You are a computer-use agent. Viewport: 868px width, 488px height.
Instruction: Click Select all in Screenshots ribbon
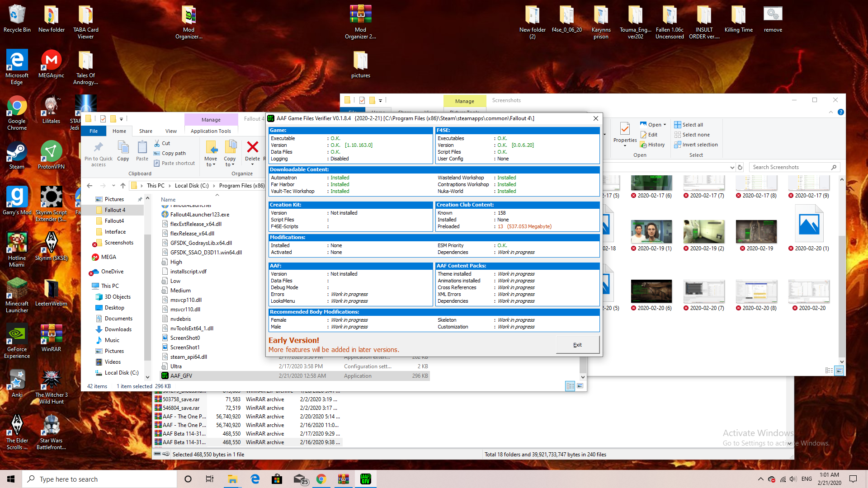(689, 125)
